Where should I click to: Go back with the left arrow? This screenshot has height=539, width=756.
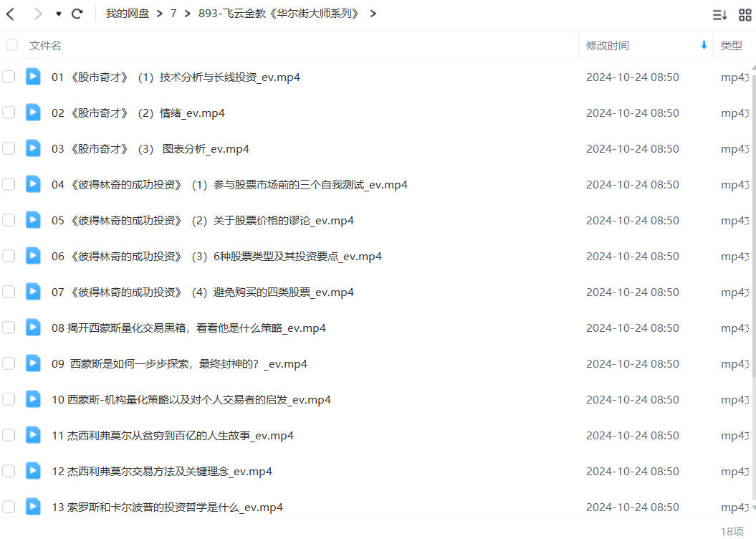coord(11,14)
